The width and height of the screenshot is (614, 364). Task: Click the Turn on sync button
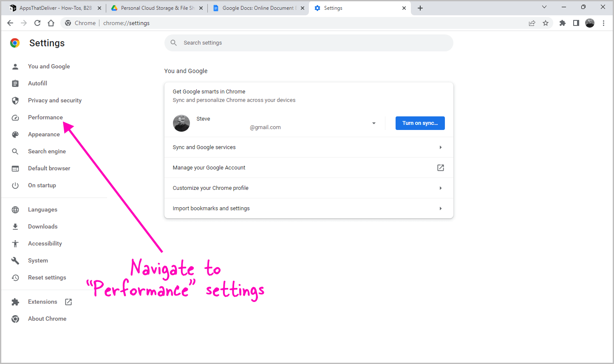coord(420,123)
